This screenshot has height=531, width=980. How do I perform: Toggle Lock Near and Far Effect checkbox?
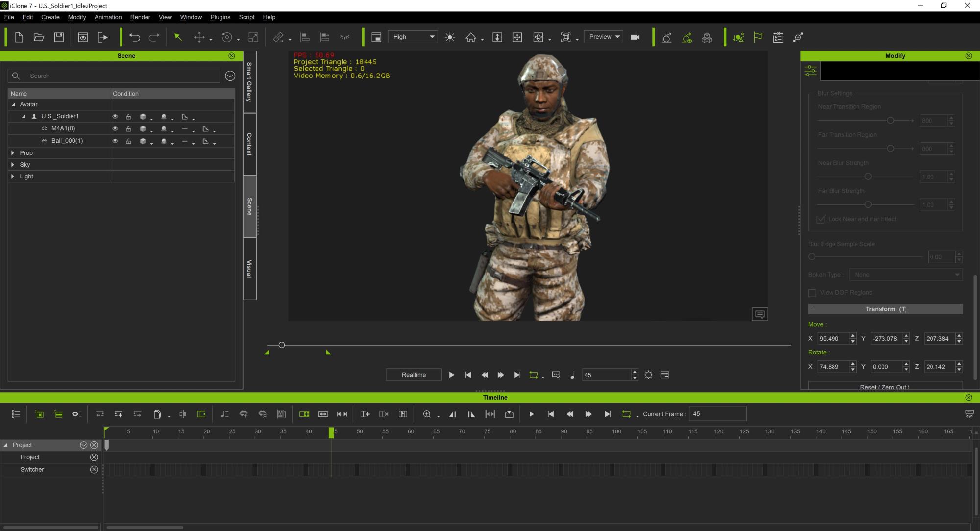821,219
